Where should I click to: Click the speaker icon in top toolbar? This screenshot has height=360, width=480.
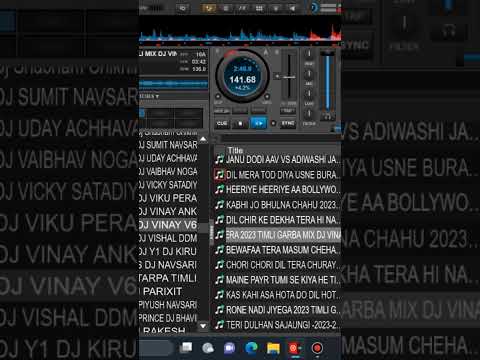pyautogui.click(x=292, y=8)
